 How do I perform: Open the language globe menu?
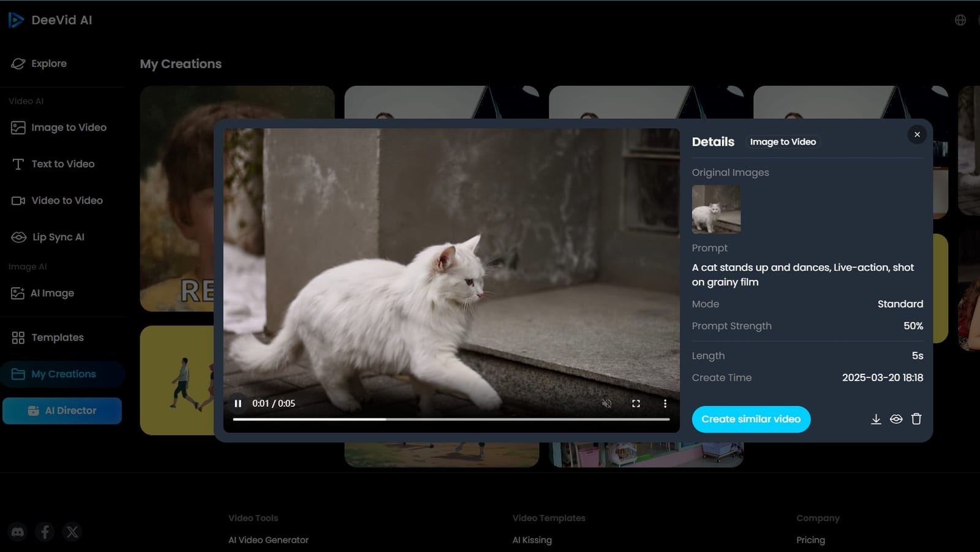[x=962, y=19]
